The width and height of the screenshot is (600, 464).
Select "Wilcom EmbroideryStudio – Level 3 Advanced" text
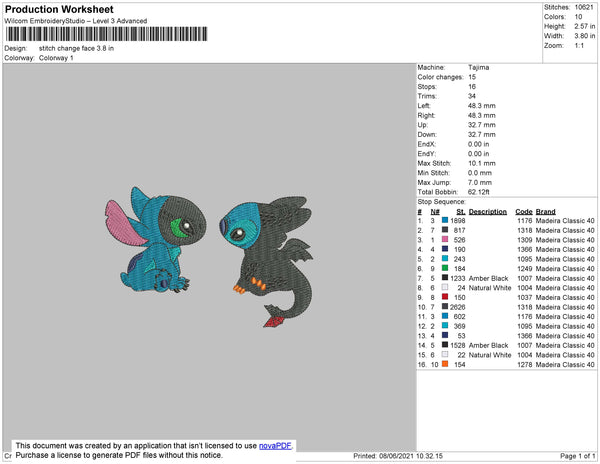(76, 21)
